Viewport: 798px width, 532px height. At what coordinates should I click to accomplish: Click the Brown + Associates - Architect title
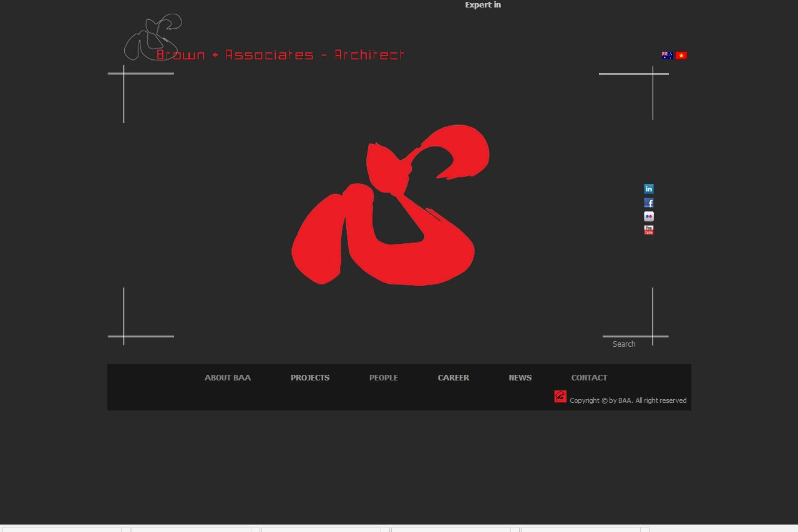pos(281,55)
